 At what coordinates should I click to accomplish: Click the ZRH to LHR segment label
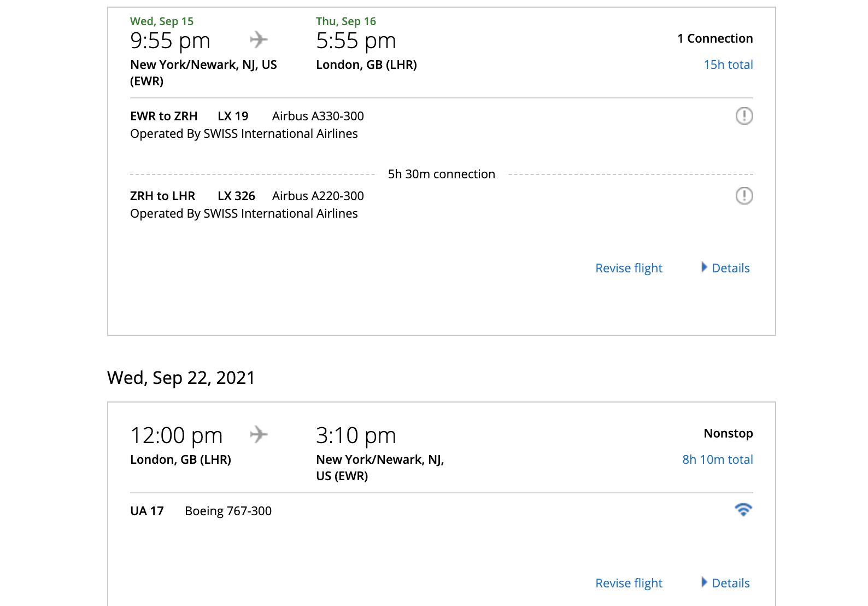(162, 196)
